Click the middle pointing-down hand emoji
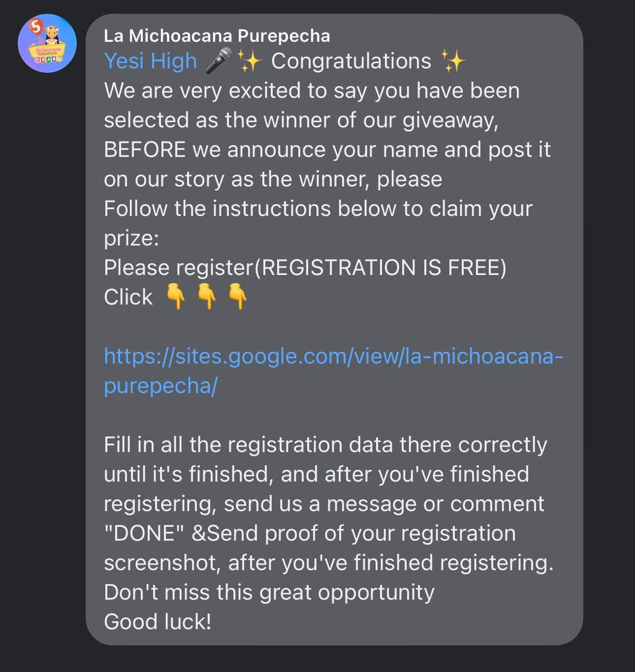The width and height of the screenshot is (635, 672). click(x=207, y=296)
